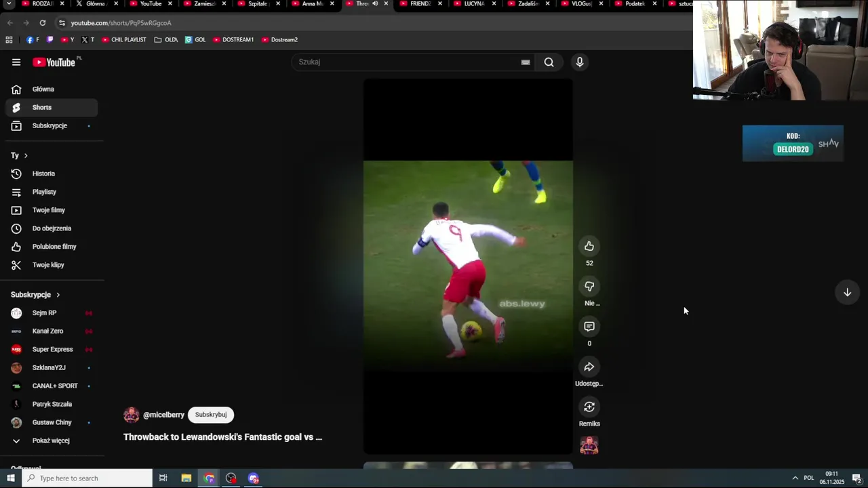Click the magnifier search button

pos(549,62)
